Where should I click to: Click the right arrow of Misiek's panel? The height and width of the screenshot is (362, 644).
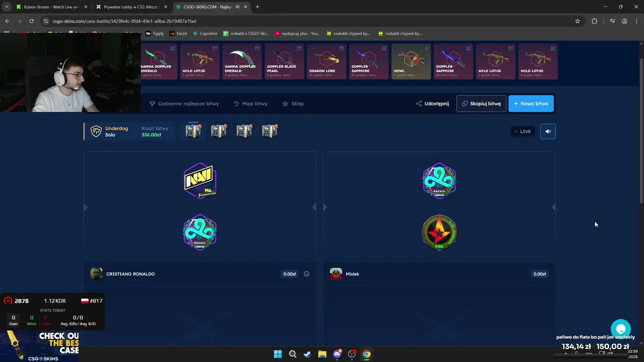pos(553,207)
